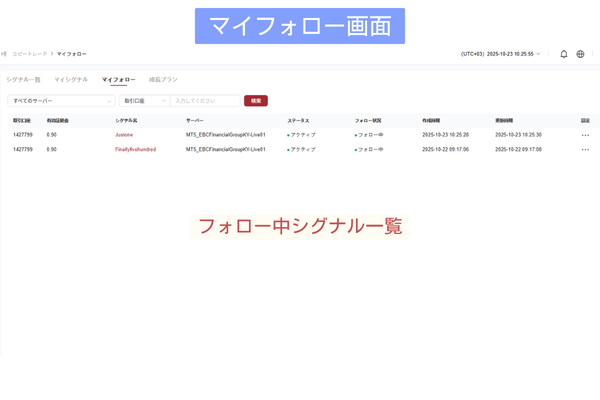The width and height of the screenshot is (600, 400).
Task: Open the 取引口座 filter dropdown
Action: coord(144,101)
